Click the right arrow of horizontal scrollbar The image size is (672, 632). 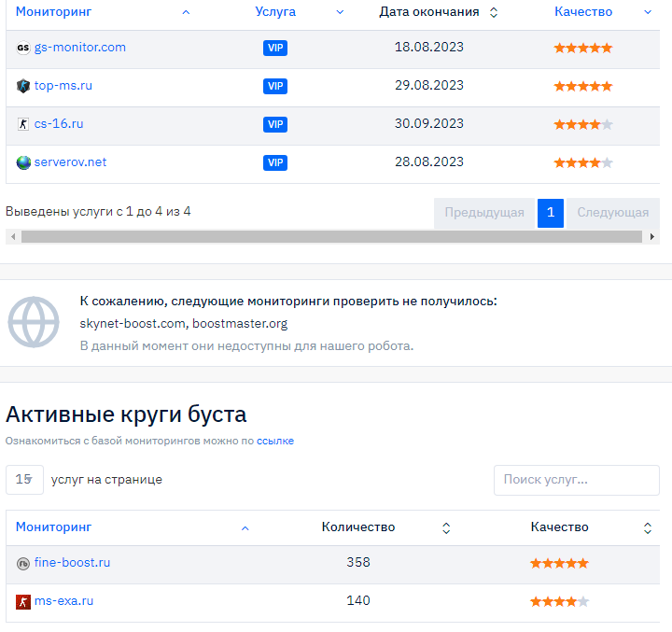[651, 236]
